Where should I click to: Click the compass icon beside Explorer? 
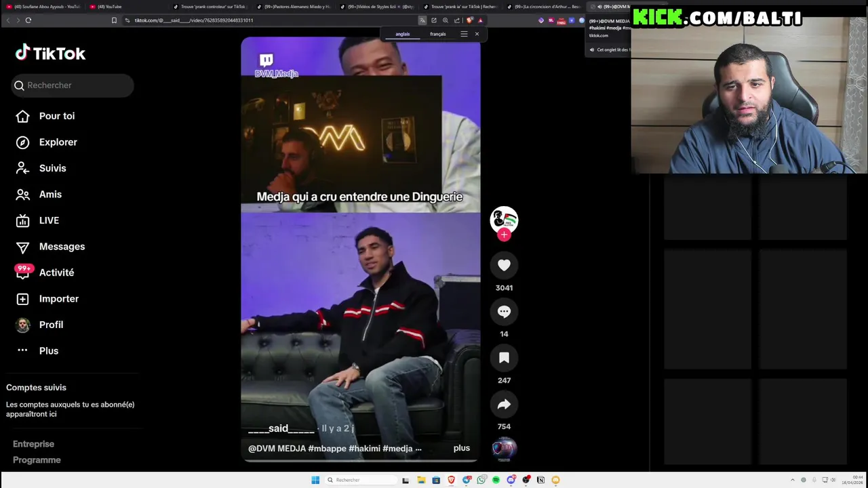coord(22,142)
